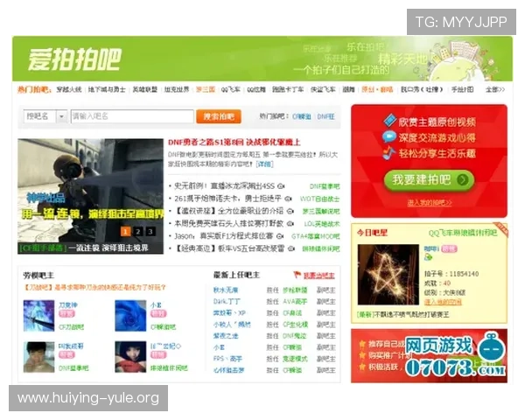Open the QQ飞车 bar link in 今日吧星

463,233
